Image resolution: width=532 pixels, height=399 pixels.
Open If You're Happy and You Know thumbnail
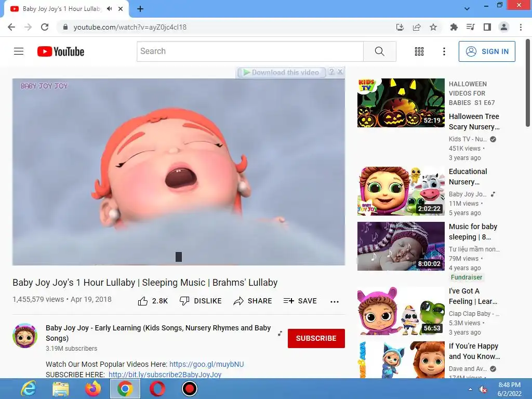tap(401, 360)
